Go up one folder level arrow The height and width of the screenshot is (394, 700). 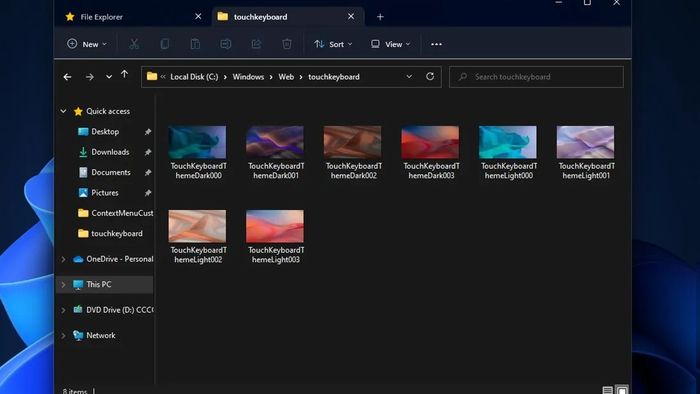[x=124, y=75]
